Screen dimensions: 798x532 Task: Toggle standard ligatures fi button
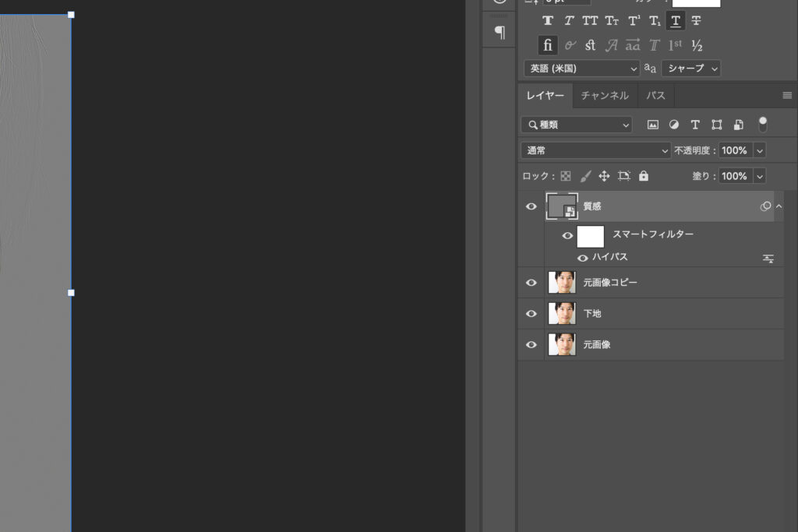548,45
